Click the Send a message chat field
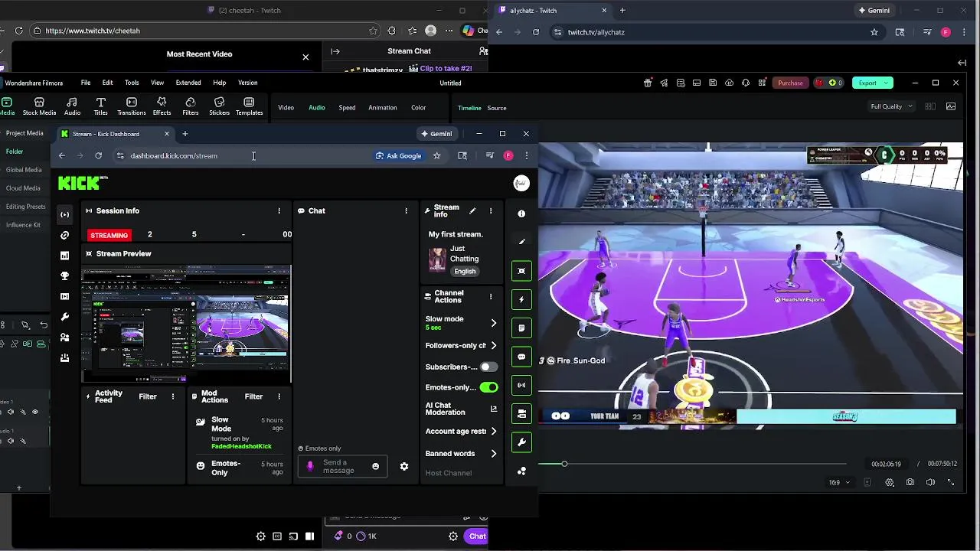Screen dimensions: 980x551 (342, 466)
